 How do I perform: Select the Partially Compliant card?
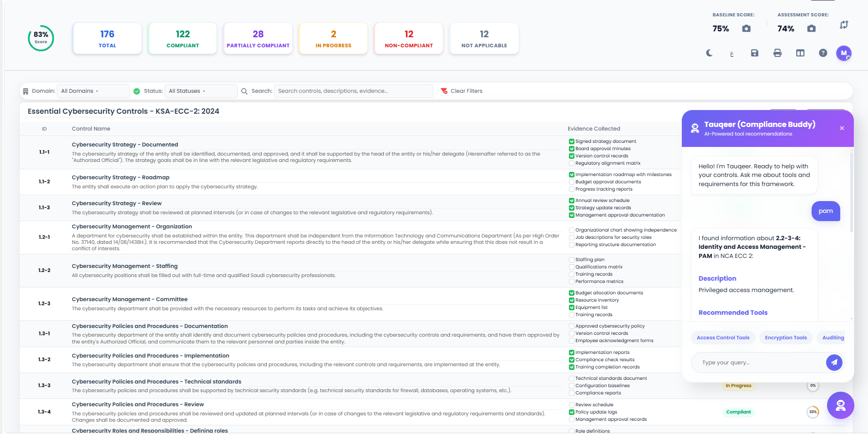(x=258, y=39)
